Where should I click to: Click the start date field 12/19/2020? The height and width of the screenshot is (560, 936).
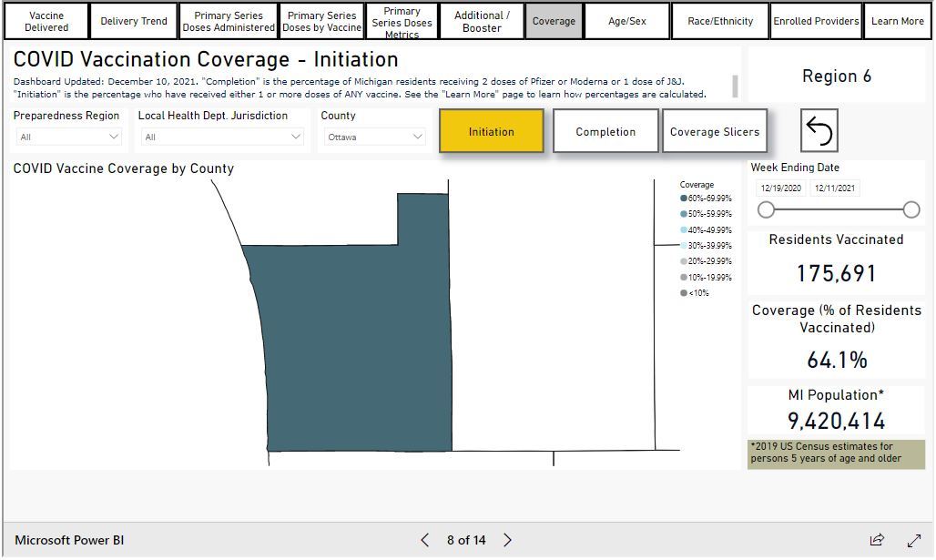pyautogui.click(x=780, y=188)
